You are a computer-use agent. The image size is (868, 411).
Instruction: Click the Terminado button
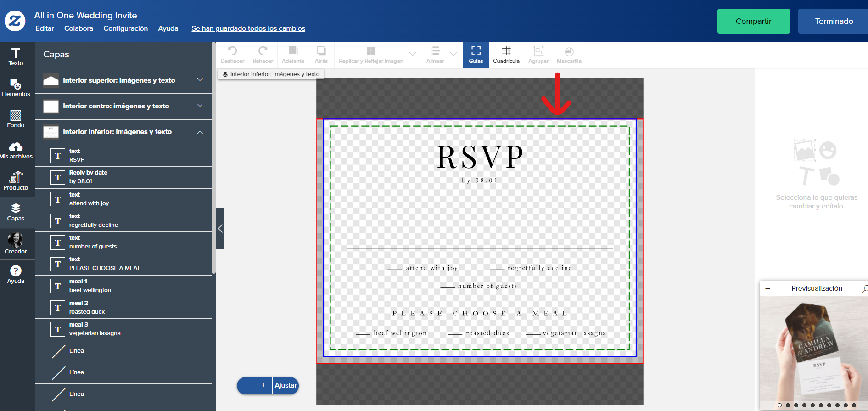click(833, 21)
